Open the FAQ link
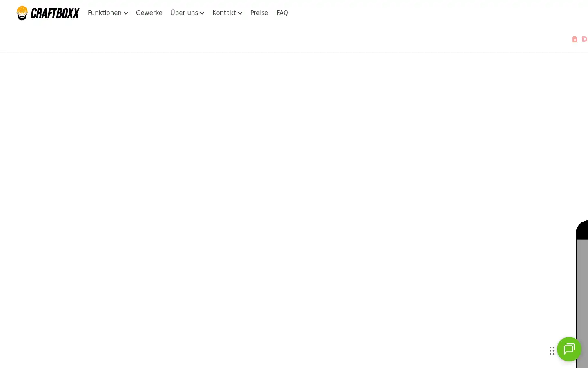Viewport: 588px width, 368px height. (282, 13)
